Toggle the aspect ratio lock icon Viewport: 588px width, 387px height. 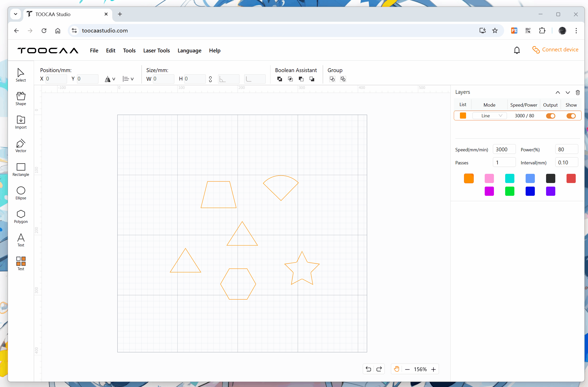coord(210,79)
